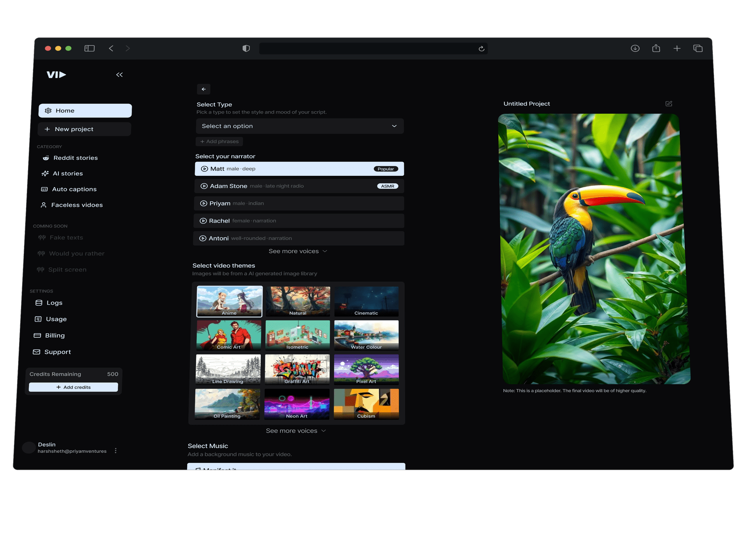Collapse the sidebar with double-chevron icon
This screenshot has height=560, width=747.
(x=119, y=75)
